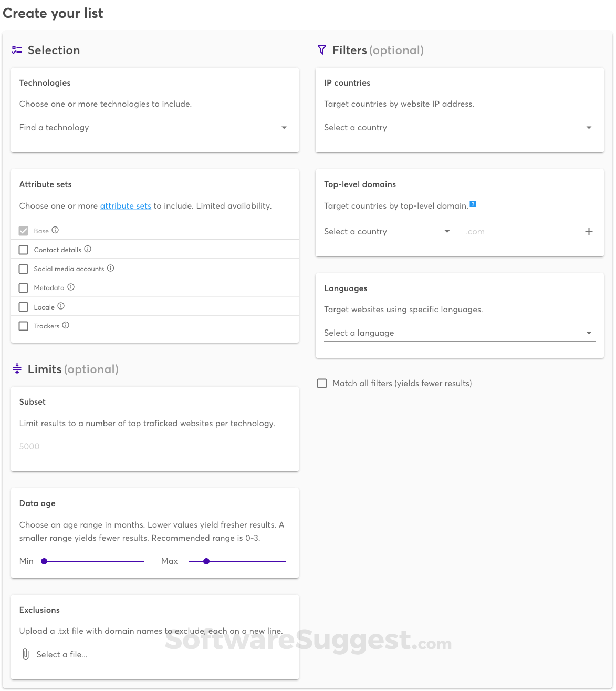Click the Limits section icon
Screen dimensions: 616x691
(16, 369)
